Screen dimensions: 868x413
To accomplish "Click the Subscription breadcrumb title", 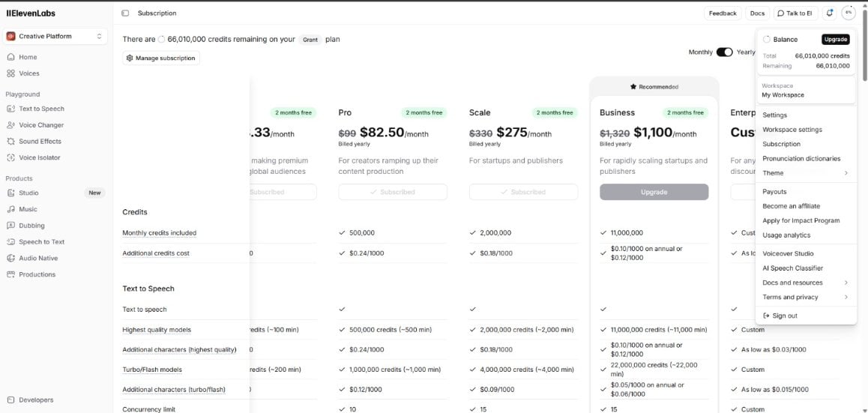I will click(157, 13).
